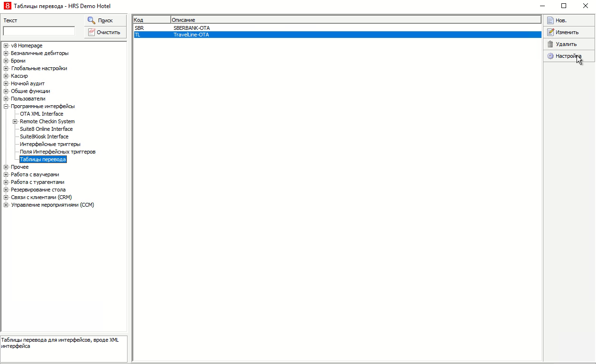Select Общие функции tree label
The height and width of the screenshot is (364, 596).
(30, 91)
